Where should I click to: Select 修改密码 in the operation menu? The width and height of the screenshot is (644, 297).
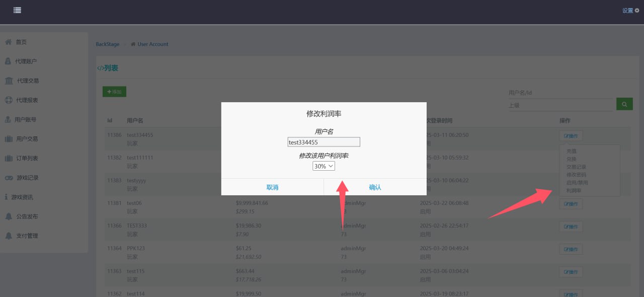pyautogui.click(x=576, y=175)
